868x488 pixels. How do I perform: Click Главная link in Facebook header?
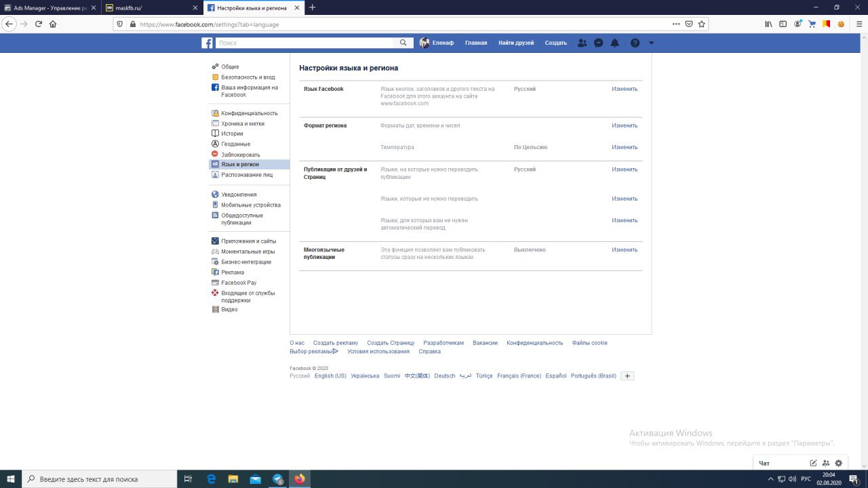tap(476, 43)
